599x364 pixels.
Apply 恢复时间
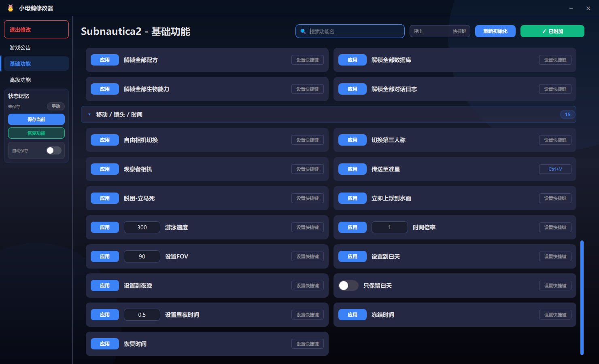coord(105,344)
